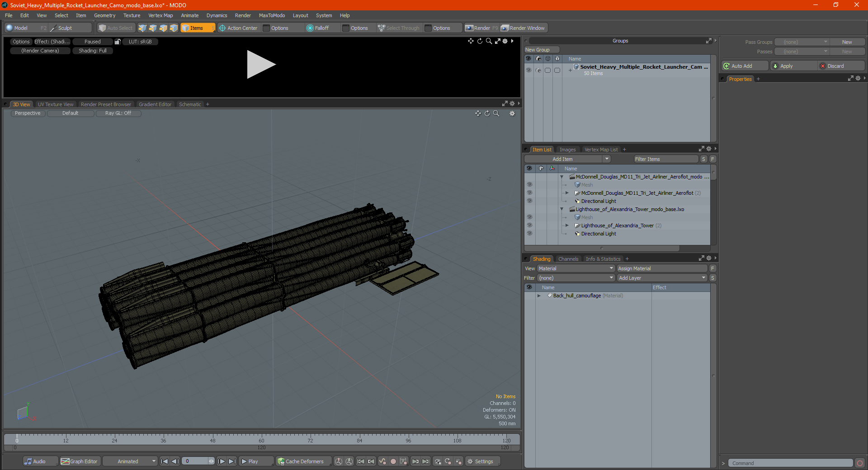Viewport: 868px width, 470px height.
Task: Go to last frame
Action: 232,461
